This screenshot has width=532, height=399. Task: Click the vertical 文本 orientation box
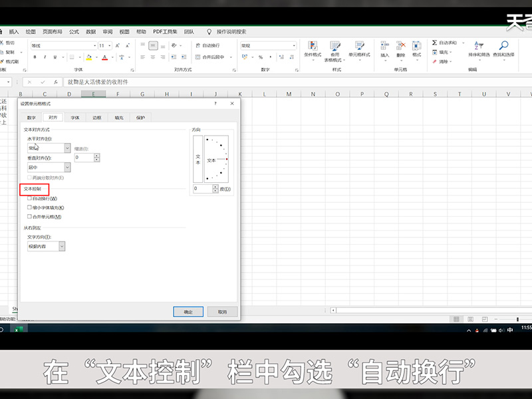coord(198,159)
